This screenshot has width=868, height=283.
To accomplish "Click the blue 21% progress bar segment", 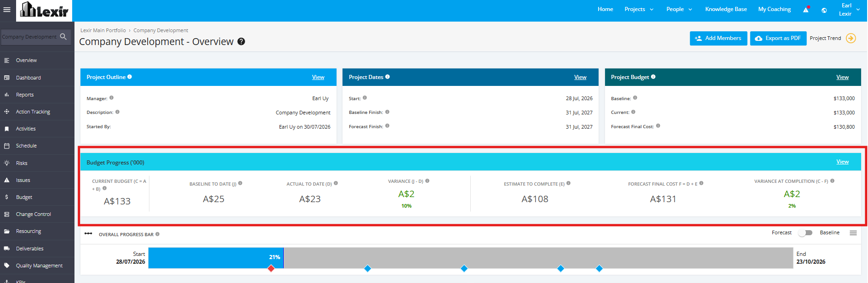I will 216,258.
